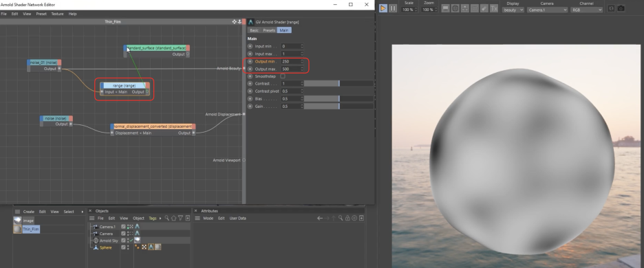The image size is (644, 268).
Task: Open the Tags menu in Objects panel
Action: 152,219
